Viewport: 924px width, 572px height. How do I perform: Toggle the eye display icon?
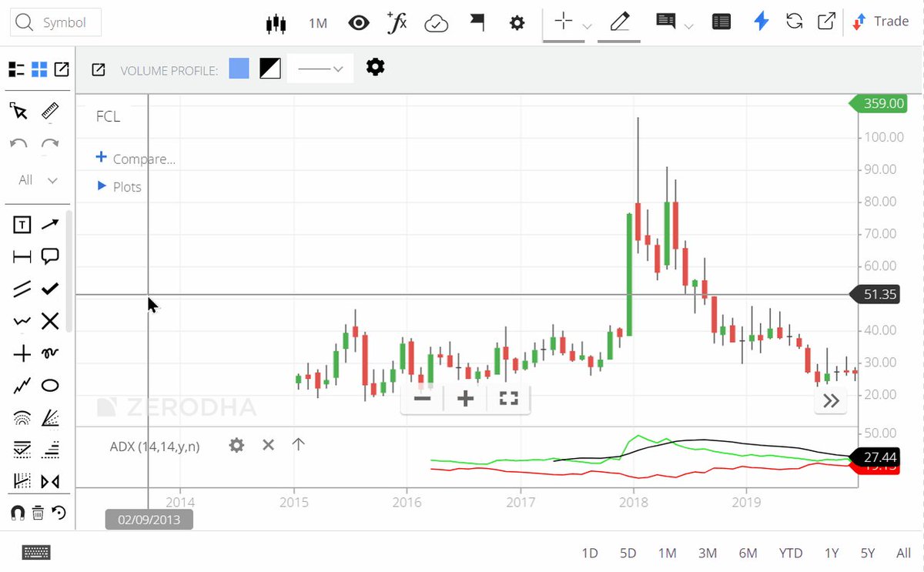point(359,23)
